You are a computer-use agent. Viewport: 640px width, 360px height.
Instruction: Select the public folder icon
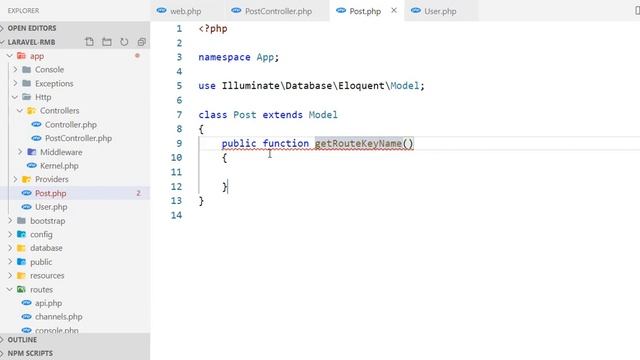click(x=22, y=262)
